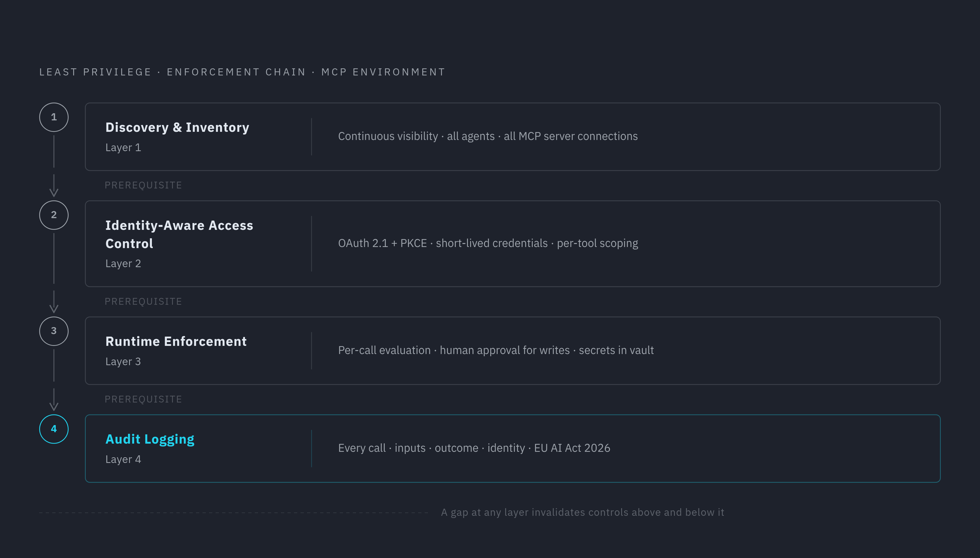Click the step 2 circle
Viewport: 980px width, 558px height.
coord(54,215)
